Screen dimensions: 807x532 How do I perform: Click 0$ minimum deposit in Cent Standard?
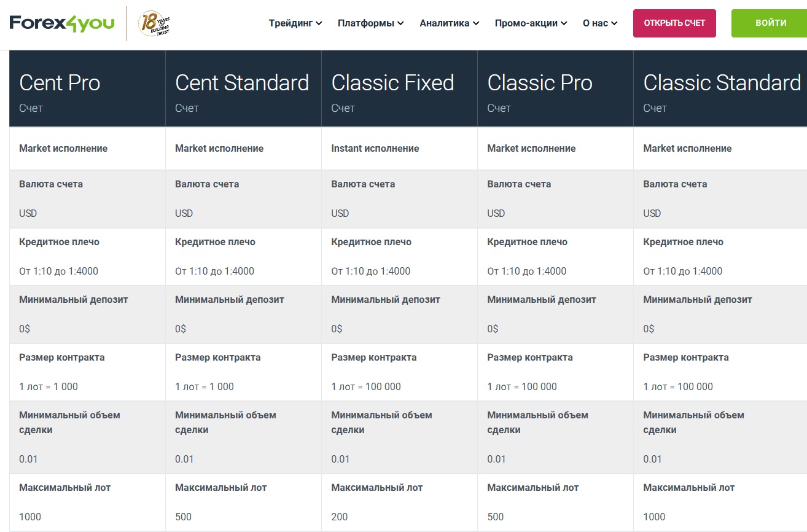[x=181, y=329]
